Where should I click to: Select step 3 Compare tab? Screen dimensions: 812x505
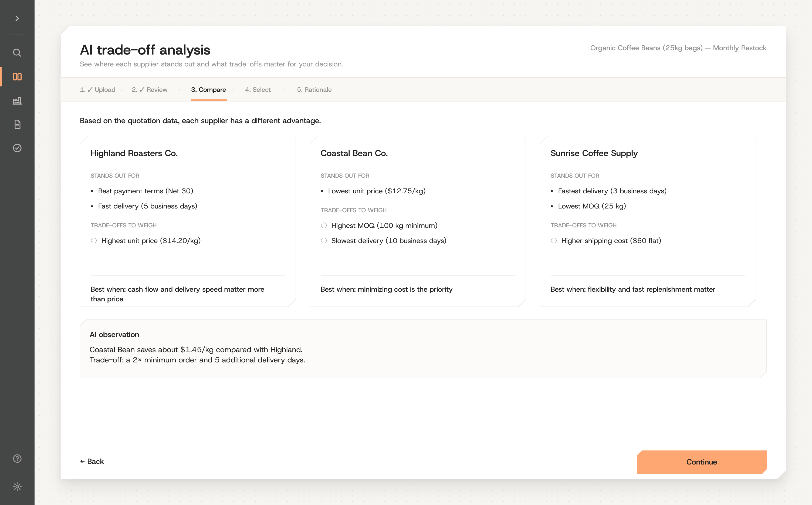209,89
